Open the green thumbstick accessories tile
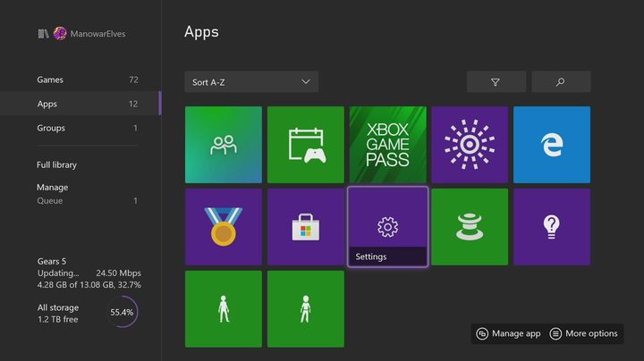The width and height of the screenshot is (644, 361). coord(470,227)
